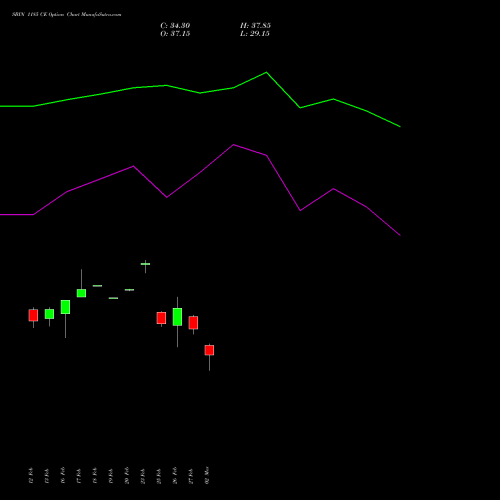
Task: Select the 20 Feb date axis label
Action: click(x=127, y=476)
